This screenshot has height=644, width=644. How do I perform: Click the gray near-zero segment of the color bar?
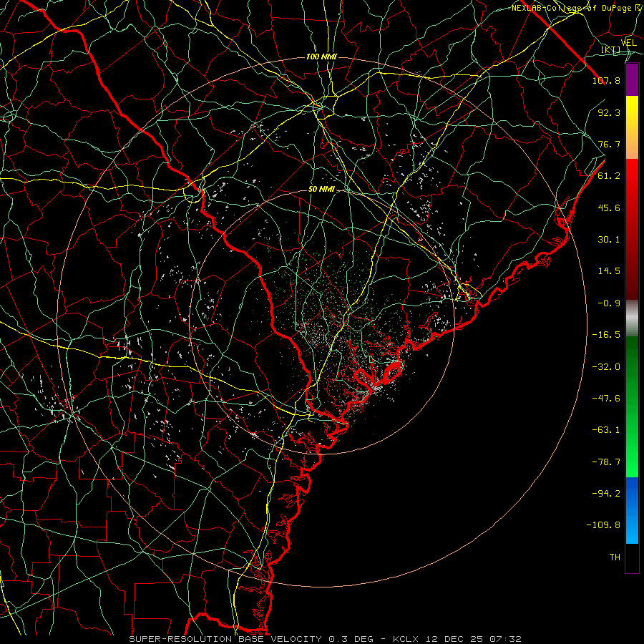[632, 318]
